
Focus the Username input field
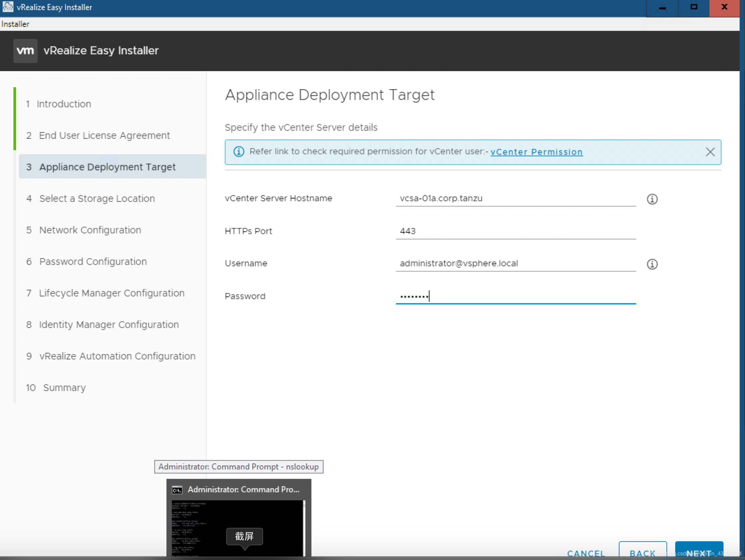[515, 264]
